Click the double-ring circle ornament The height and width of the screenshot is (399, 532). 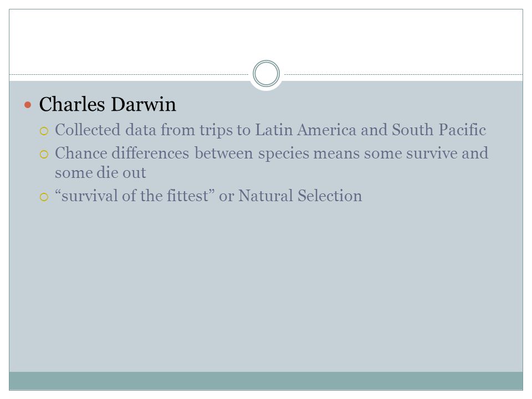tap(266, 74)
